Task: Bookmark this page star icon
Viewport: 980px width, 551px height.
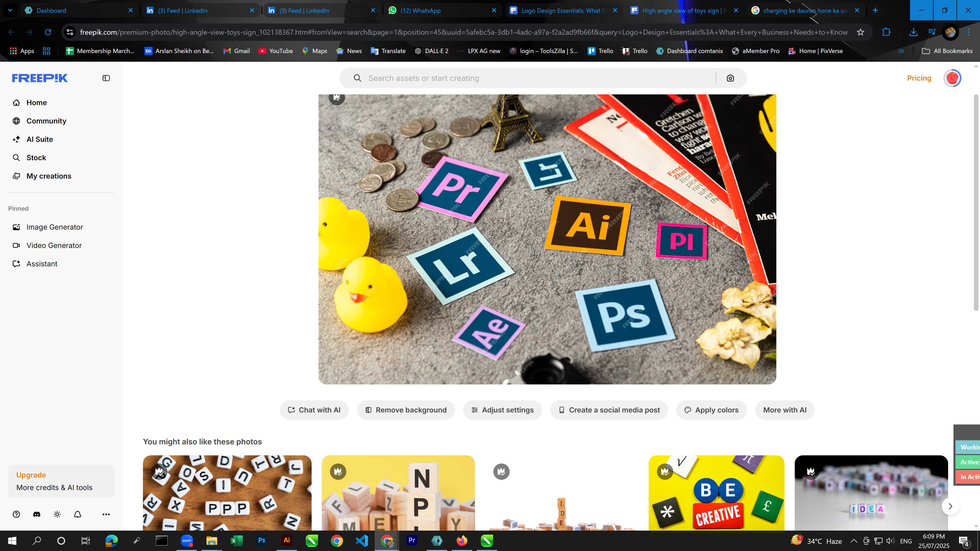Action: [x=861, y=32]
